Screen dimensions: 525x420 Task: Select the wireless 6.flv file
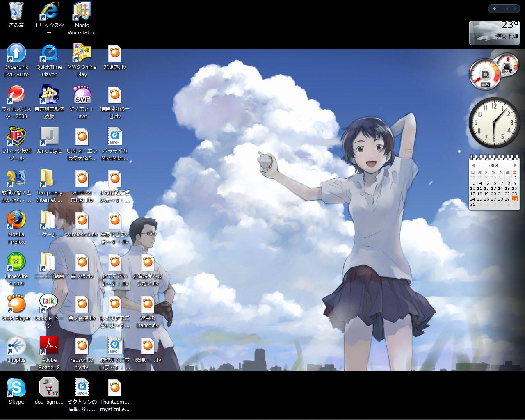82,224
